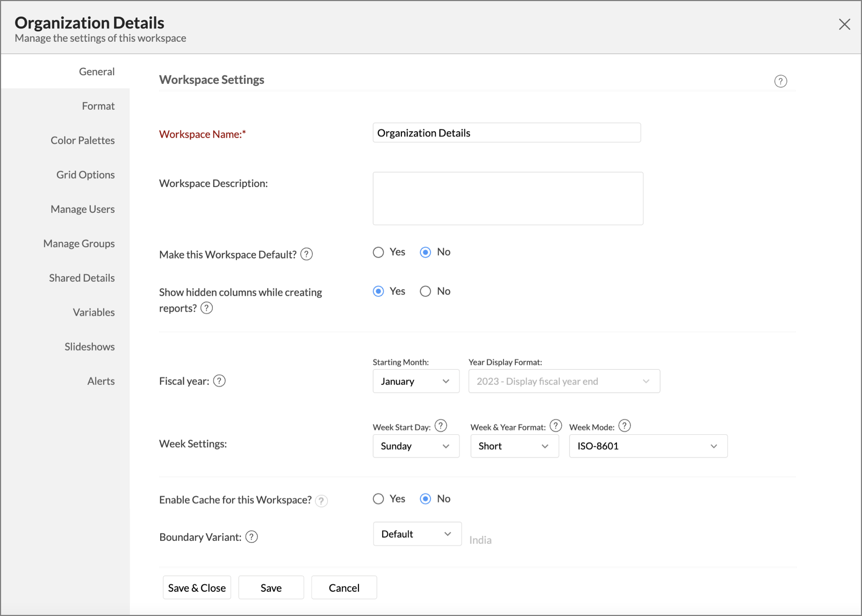Click Week Start Day help icon

[x=441, y=426]
